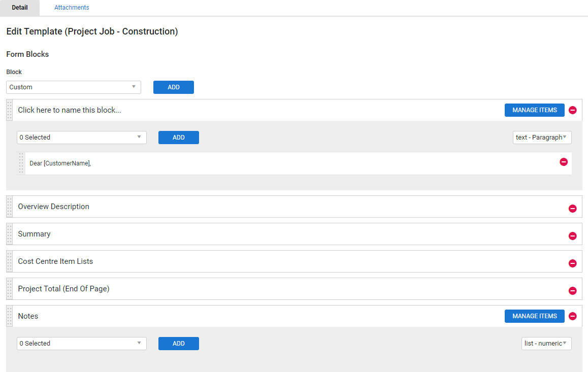Select the Detail tab

19,8
